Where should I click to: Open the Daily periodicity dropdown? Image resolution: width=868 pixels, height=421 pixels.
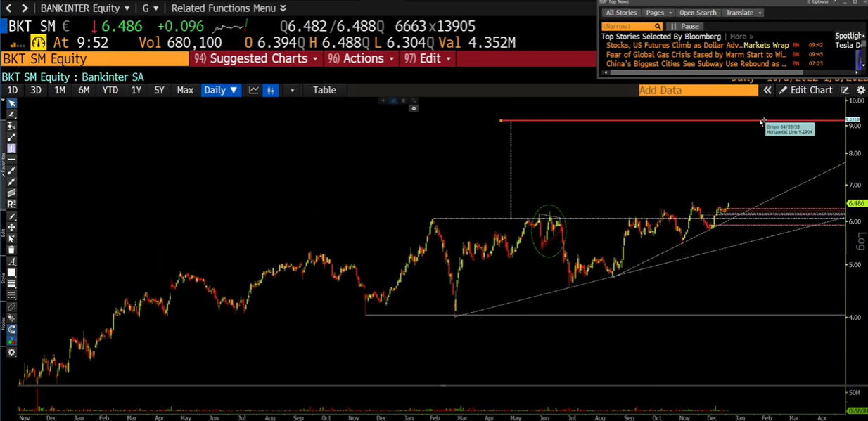point(221,90)
